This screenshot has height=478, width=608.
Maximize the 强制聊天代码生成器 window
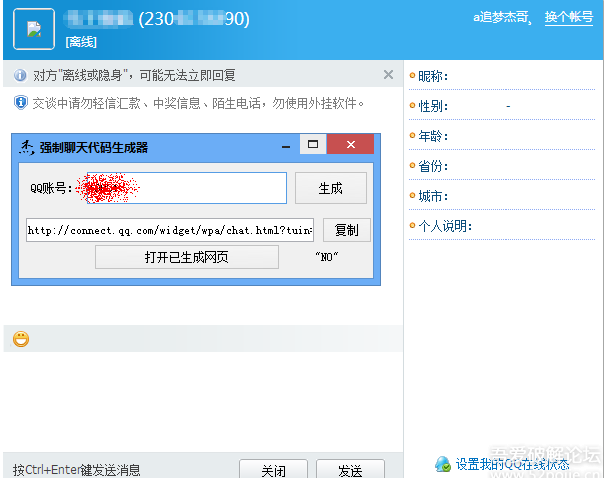pos(313,144)
